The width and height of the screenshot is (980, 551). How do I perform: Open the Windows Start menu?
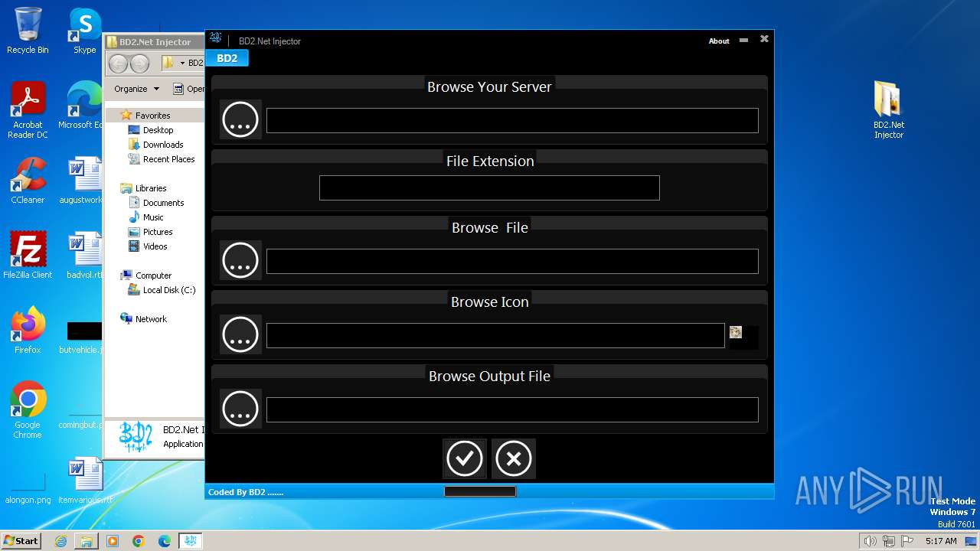pyautogui.click(x=21, y=540)
